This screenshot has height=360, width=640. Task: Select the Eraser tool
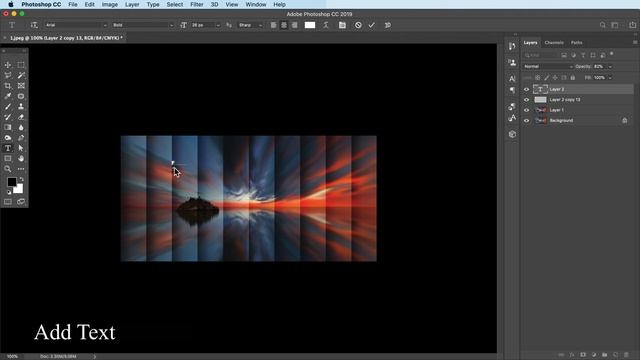[21, 117]
